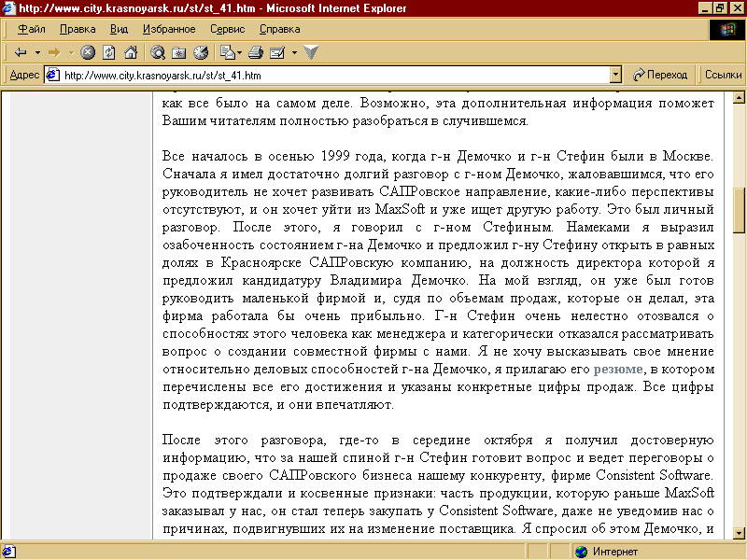Close the Internet Explorer window
The image size is (747, 560).
coord(737,8)
